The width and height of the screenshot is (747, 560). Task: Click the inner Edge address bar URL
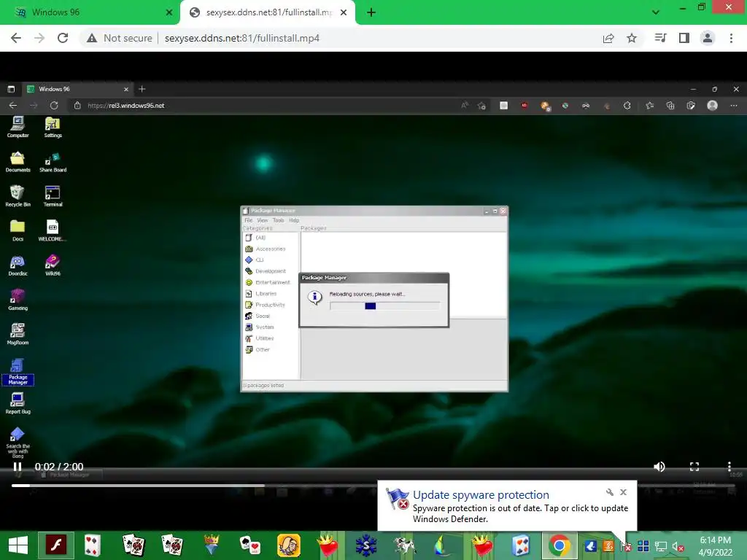tap(125, 106)
